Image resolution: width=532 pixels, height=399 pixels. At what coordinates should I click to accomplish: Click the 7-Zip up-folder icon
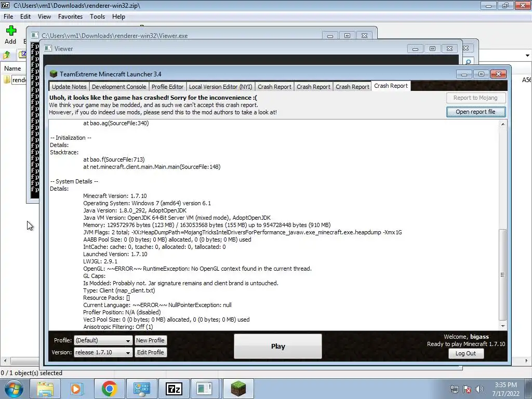tap(7, 55)
